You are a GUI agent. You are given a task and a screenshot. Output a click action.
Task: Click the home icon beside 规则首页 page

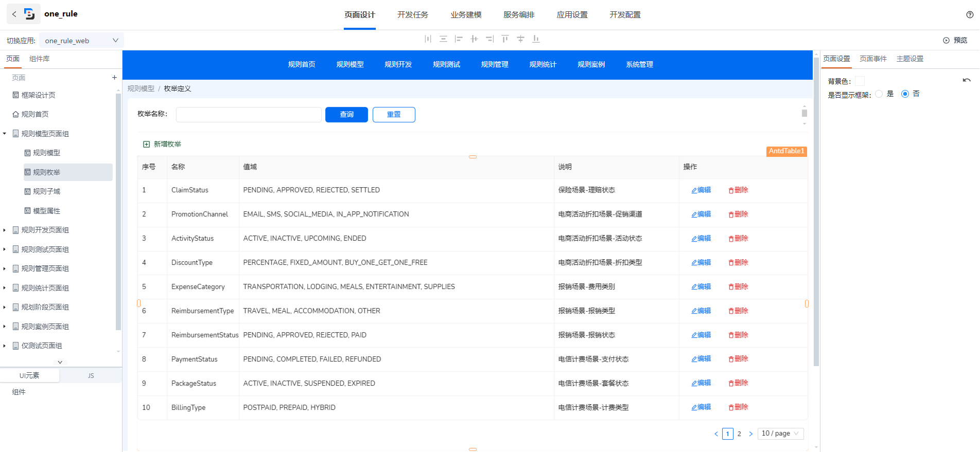(16, 114)
